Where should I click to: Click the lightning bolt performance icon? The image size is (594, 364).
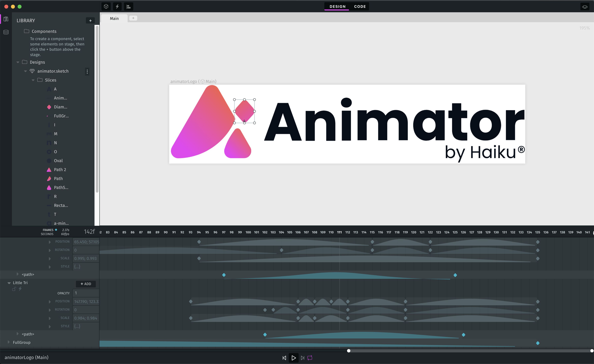coord(117,6)
